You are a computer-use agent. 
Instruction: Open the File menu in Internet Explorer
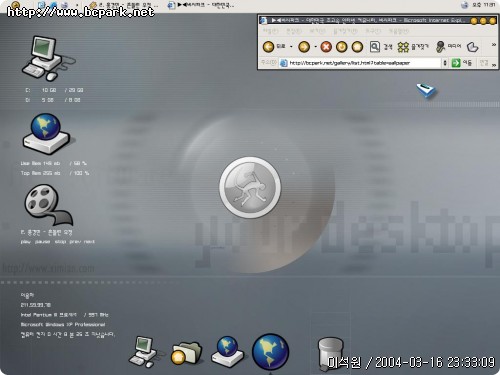pyautogui.click(x=270, y=31)
